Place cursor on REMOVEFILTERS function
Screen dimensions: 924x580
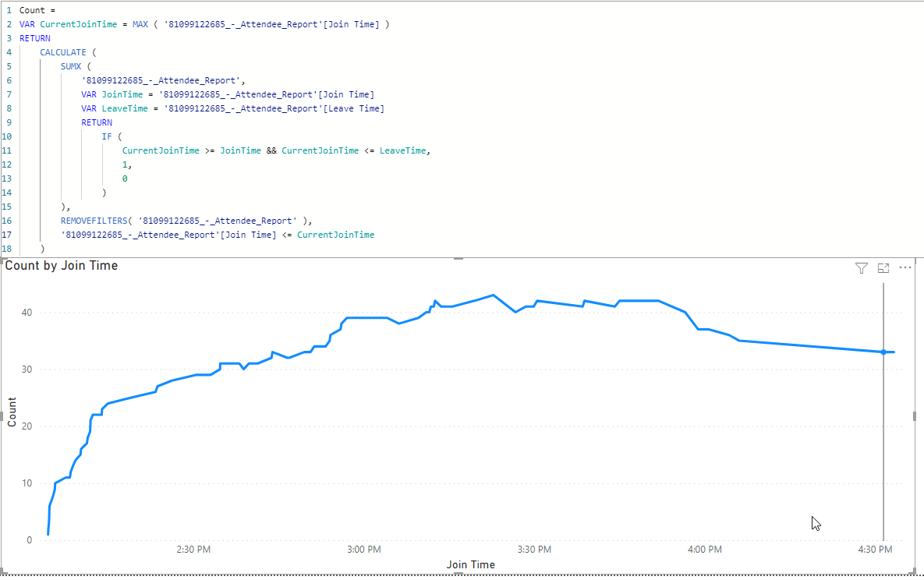[94, 221]
